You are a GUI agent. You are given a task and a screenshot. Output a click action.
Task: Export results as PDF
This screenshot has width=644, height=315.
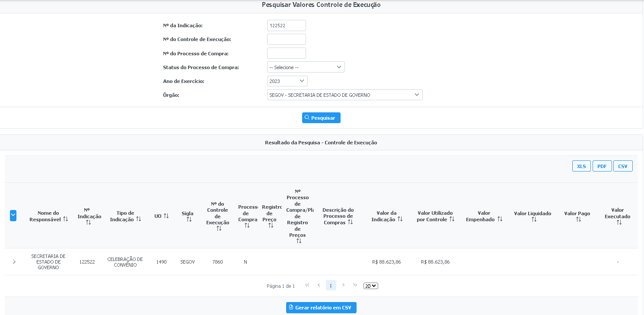click(602, 166)
